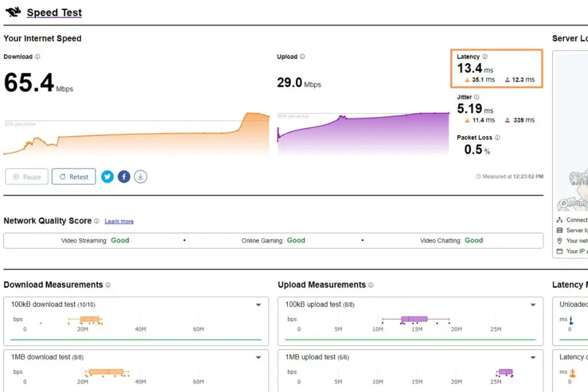
Task: Expand the 100kB download test details
Action: point(258,305)
